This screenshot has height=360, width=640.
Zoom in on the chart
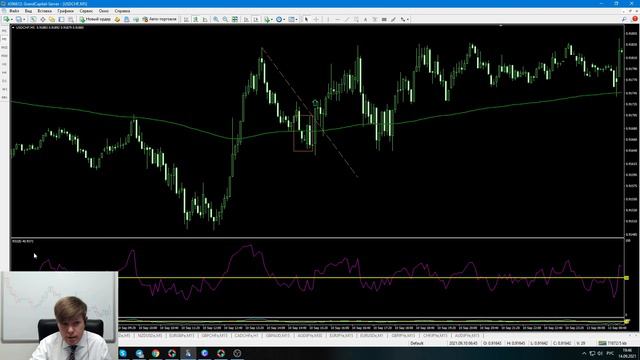pos(216,19)
